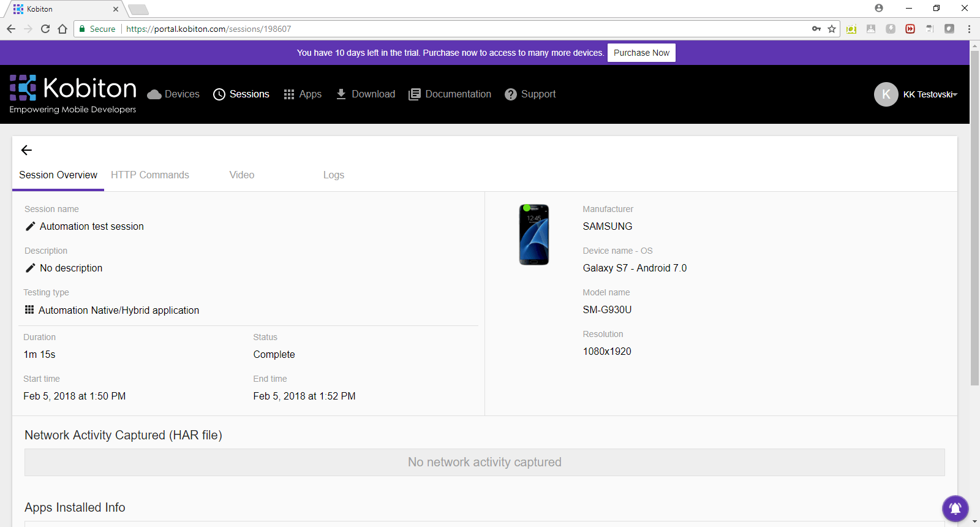This screenshot has width=980, height=527.
Task: Click the Automation test session name
Action: 92,226
